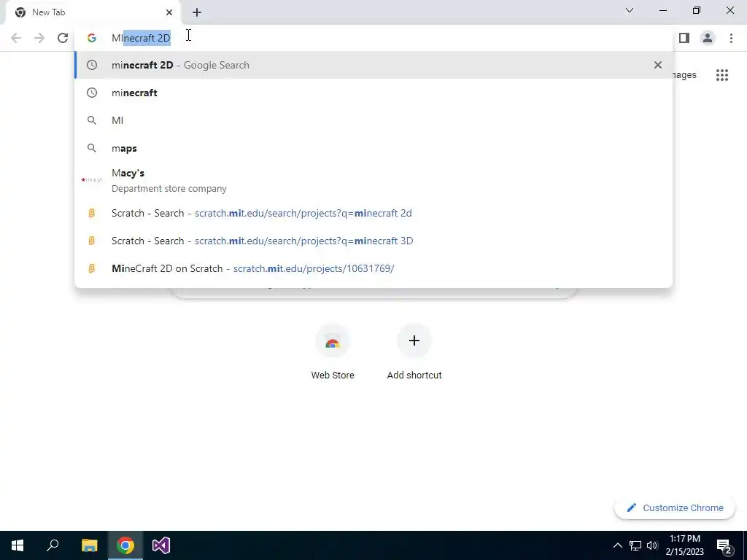Open File Explorer from the taskbar

pos(89,545)
